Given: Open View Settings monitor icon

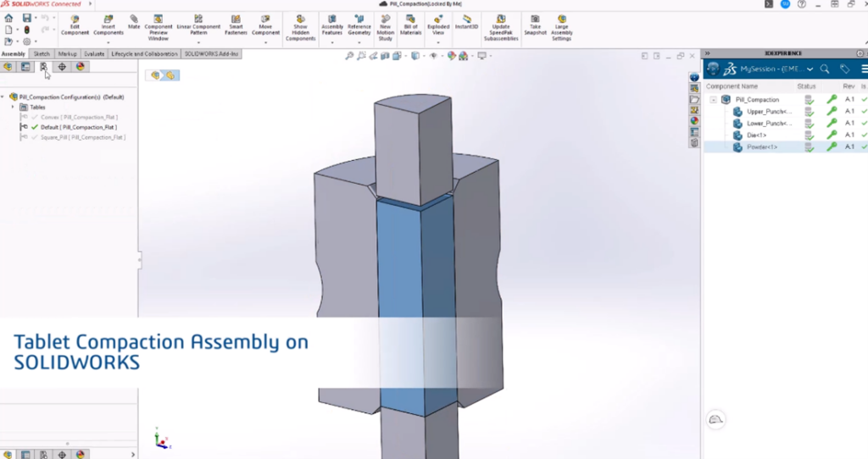Looking at the screenshot, I should coord(482,56).
